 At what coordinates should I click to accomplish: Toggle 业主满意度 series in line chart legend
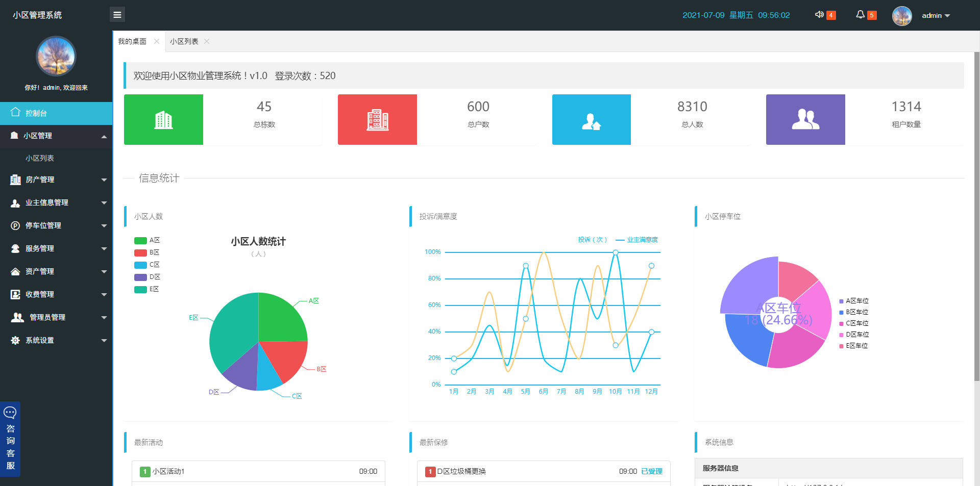click(x=637, y=240)
